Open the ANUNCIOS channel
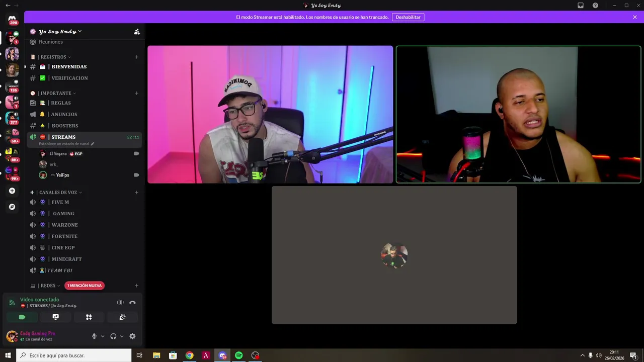This screenshot has height=362, width=644. pyautogui.click(x=84, y=115)
